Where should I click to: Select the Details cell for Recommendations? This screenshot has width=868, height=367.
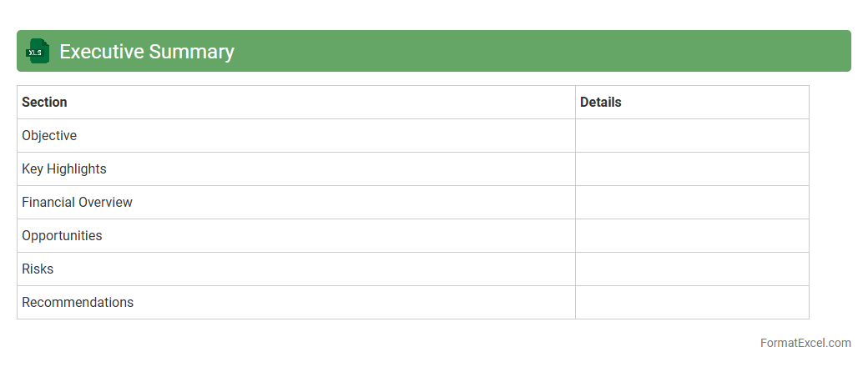pyautogui.click(x=692, y=303)
